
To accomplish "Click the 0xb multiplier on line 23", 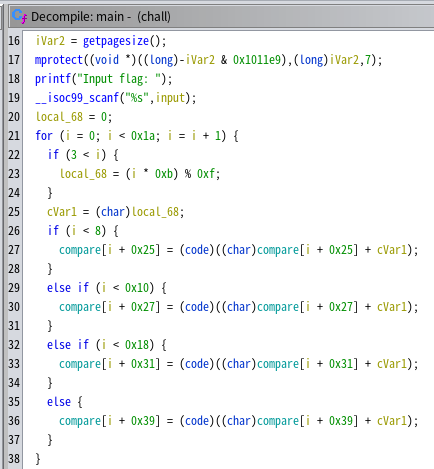I will pos(164,174).
